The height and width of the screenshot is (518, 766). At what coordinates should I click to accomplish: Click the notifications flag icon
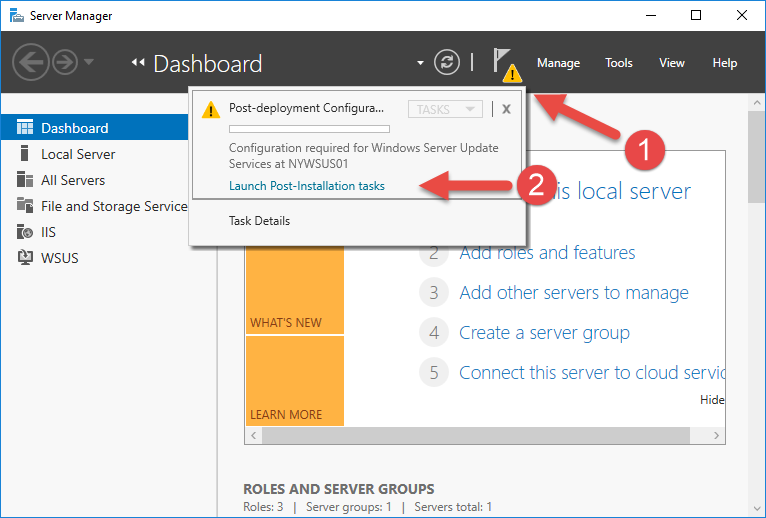pyautogui.click(x=501, y=60)
